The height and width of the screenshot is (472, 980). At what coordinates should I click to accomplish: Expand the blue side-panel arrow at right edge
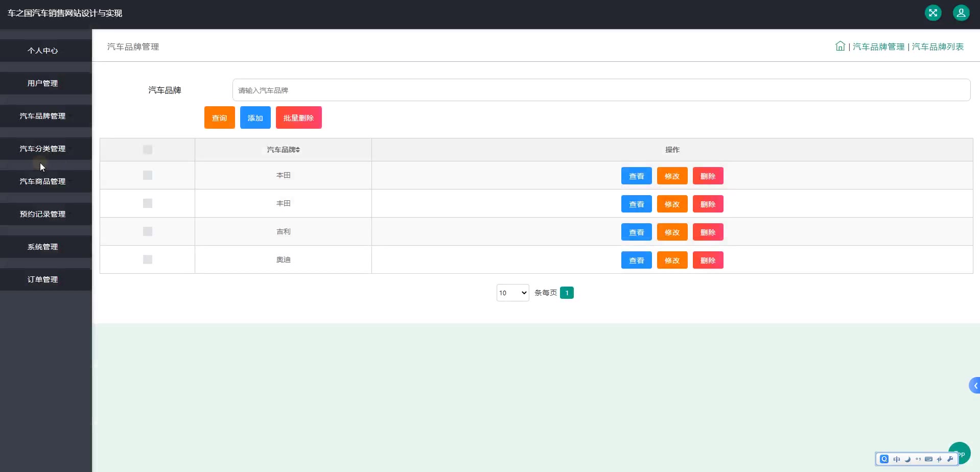(974, 386)
